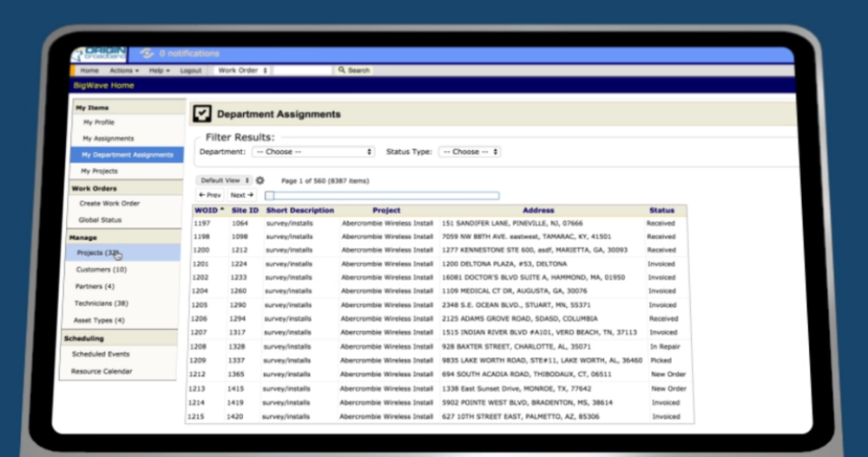Click address '2348 S.E. OCEAN BLVD., STUART'
The width and height of the screenshot is (868, 457).
point(516,305)
